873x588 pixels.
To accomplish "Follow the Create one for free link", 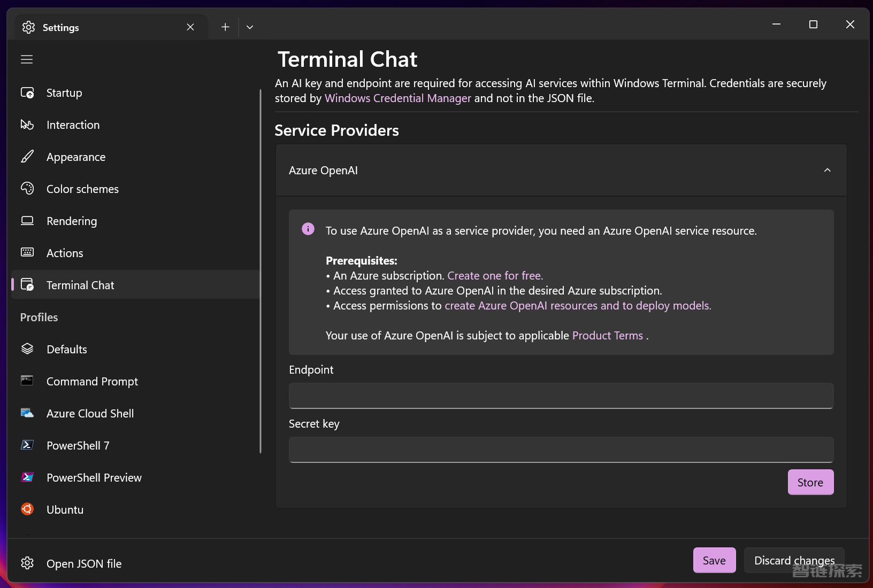I will tap(495, 276).
